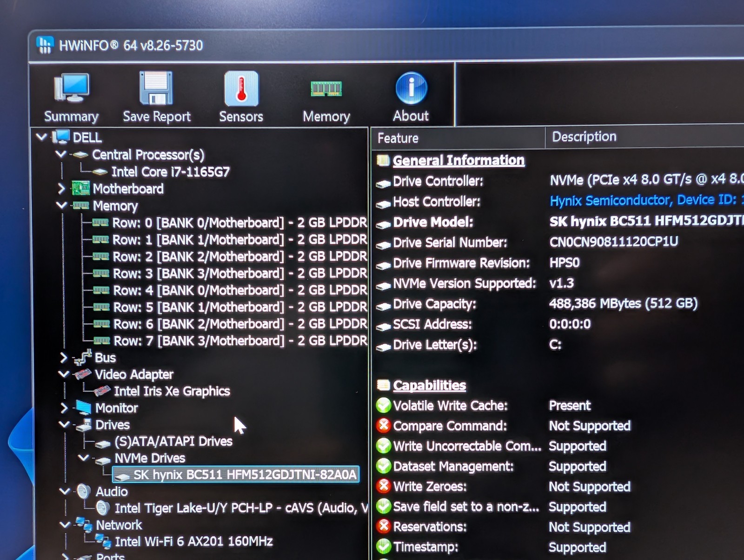Click the Capabilities heading
Image resolution: width=744 pixels, height=560 pixels.
429,385
